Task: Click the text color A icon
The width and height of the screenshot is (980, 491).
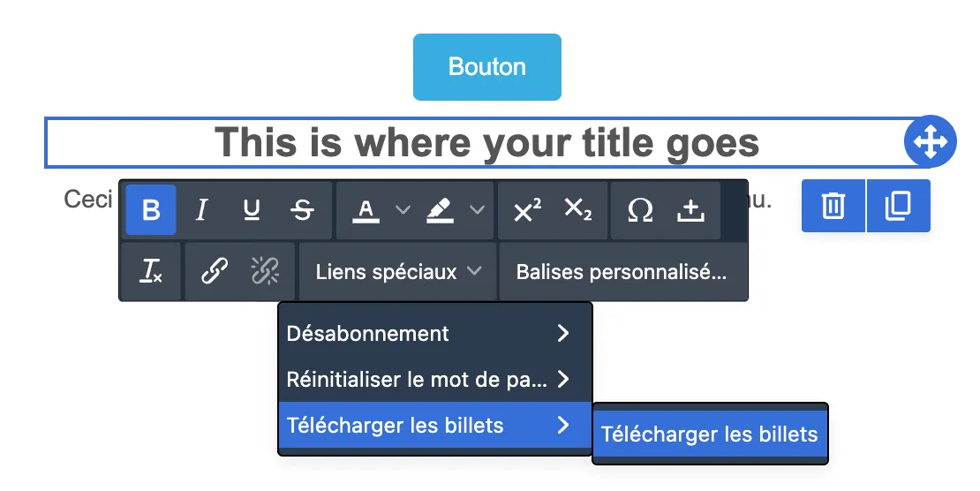Action: pos(366,210)
